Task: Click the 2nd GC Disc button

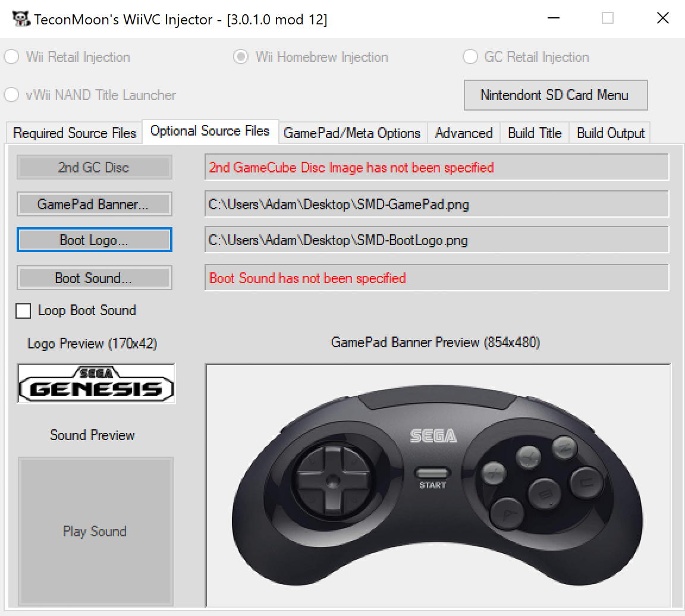Action: [95, 167]
